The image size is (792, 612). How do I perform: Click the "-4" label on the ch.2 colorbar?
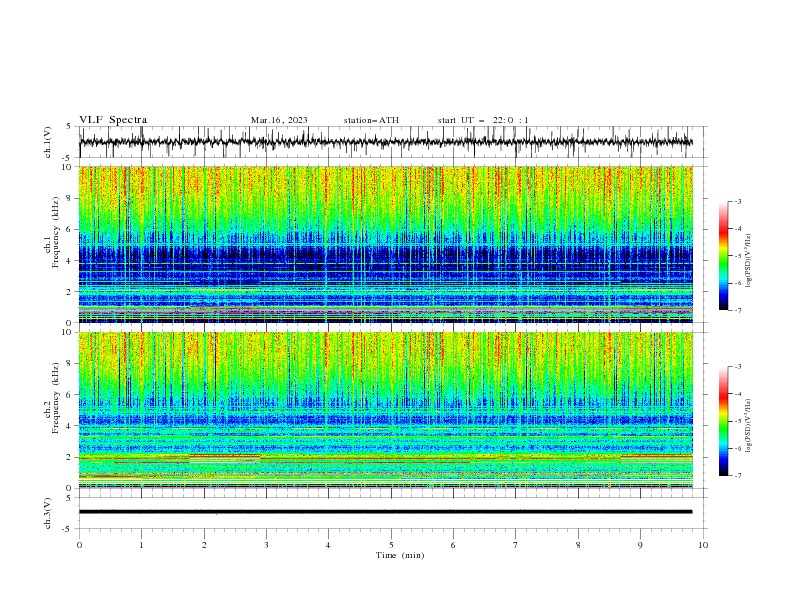[738, 394]
